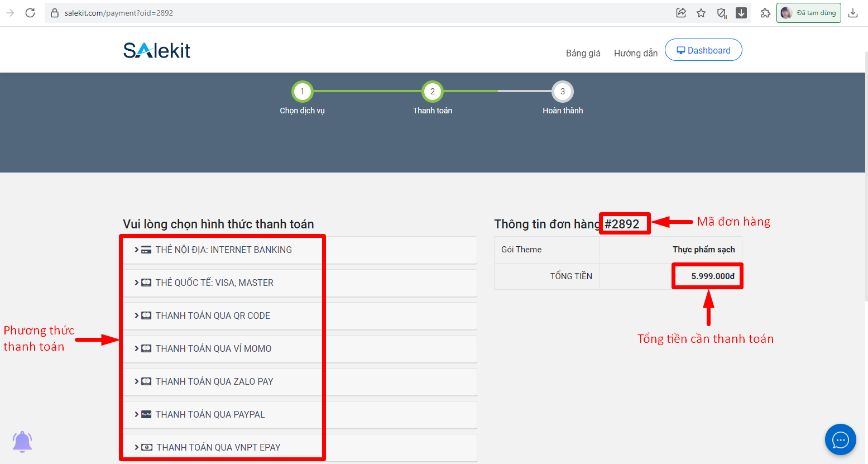Click the icon beside QR CODE
Image resolution: width=868 pixels, height=464 pixels.
(x=146, y=315)
